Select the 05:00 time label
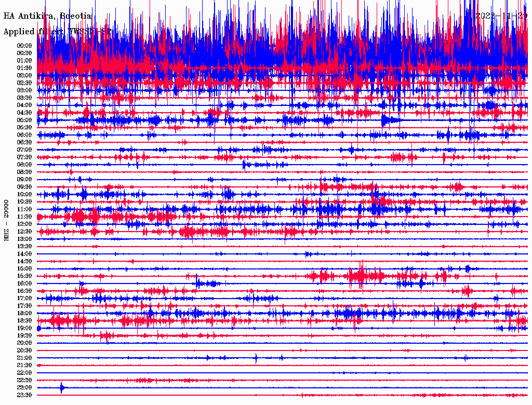Image resolution: width=532 pixels, height=405 pixels. pos(24,120)
